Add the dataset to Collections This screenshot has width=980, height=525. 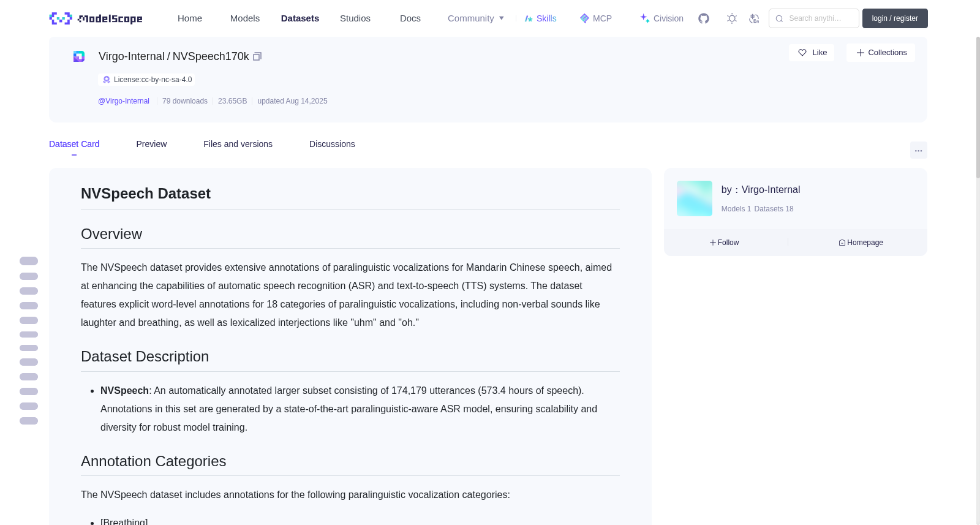[x=881, y=53]
